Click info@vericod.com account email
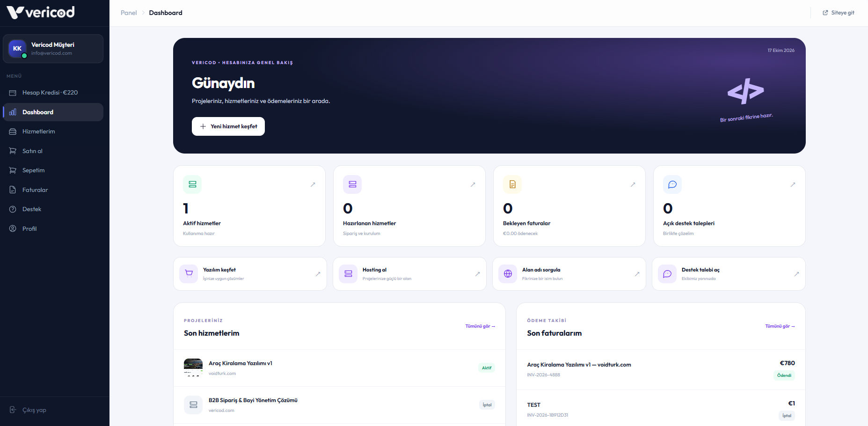The height and width of the screenshot is (426, 868). pyautogui.click(x=51, y=53)
